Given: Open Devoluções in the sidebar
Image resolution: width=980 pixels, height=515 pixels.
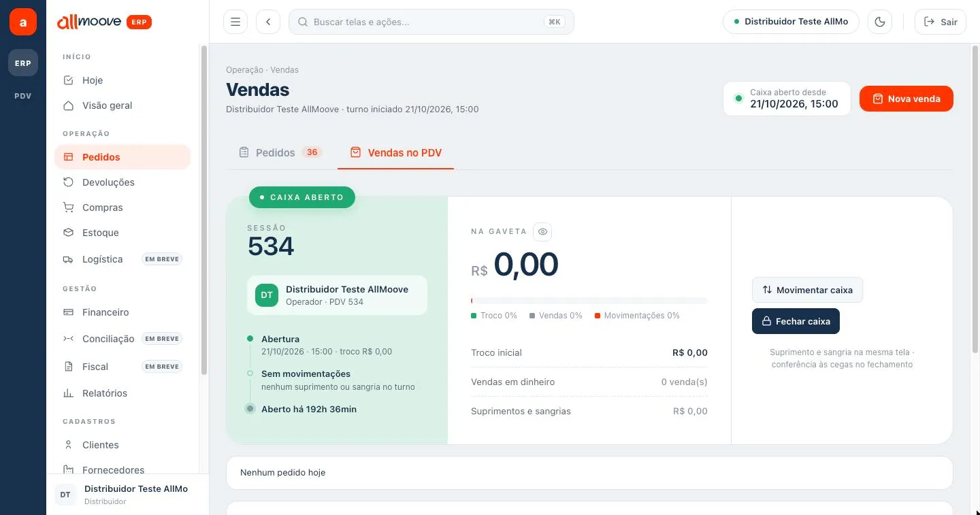Looking at the screenshot, I should coord(122,182).
